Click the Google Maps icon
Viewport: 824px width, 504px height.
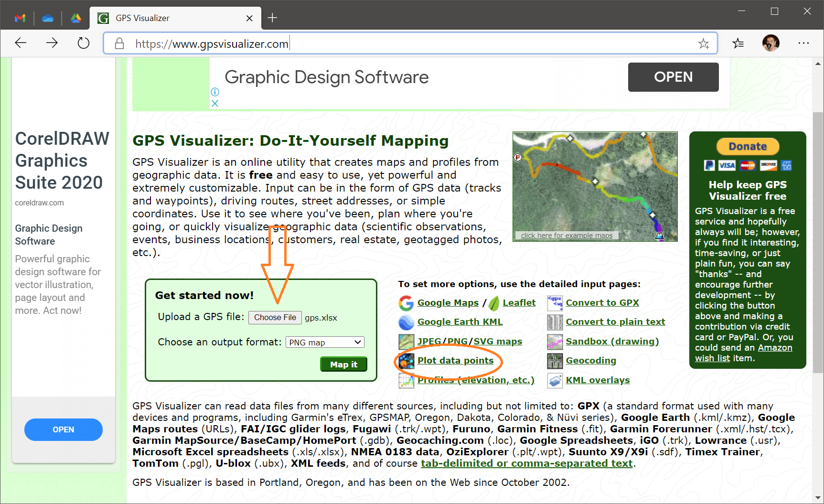[406, 303]
